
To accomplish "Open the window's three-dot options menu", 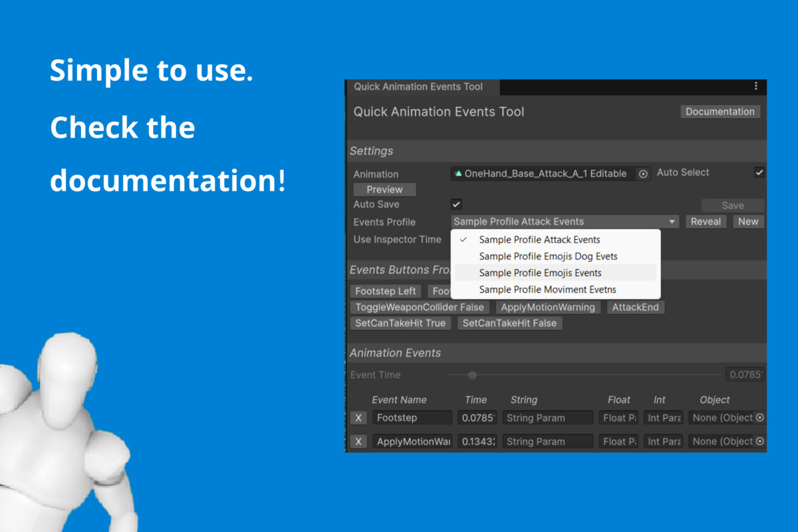I will pyautogui.click(x=756, y=86).
